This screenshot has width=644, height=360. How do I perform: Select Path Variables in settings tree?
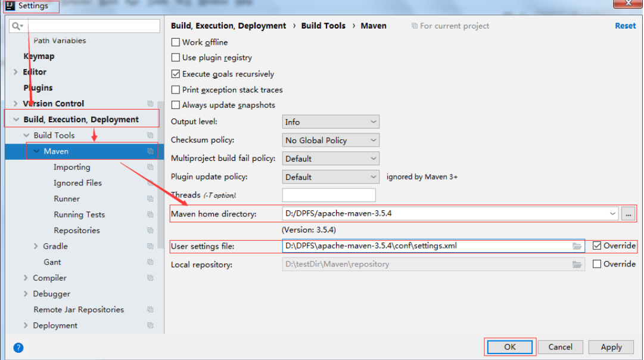60,41
